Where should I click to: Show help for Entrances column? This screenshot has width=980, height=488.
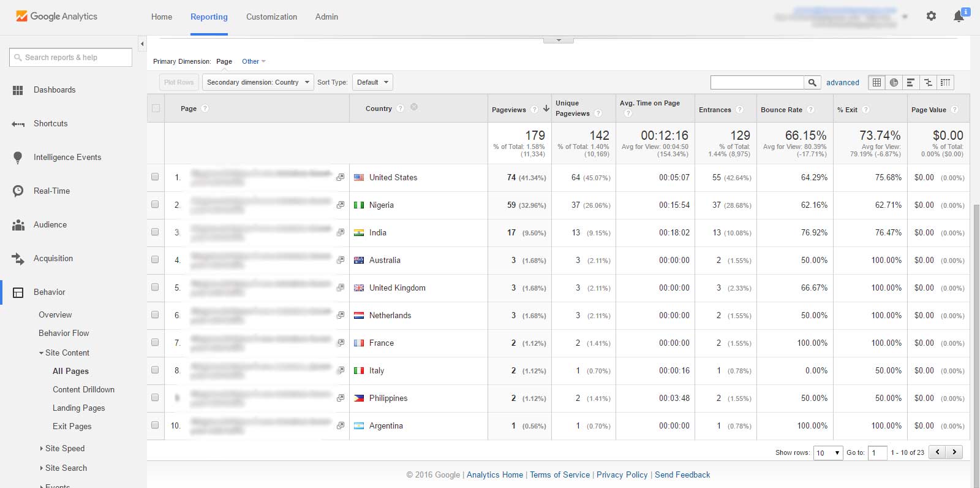(x=740, y=109)
